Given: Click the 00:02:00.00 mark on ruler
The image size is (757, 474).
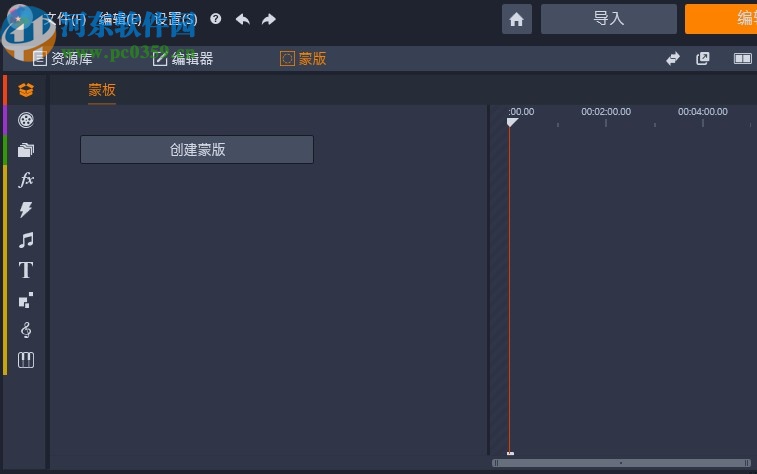Looking at the screenshot, I should click(x=606, y=112).
